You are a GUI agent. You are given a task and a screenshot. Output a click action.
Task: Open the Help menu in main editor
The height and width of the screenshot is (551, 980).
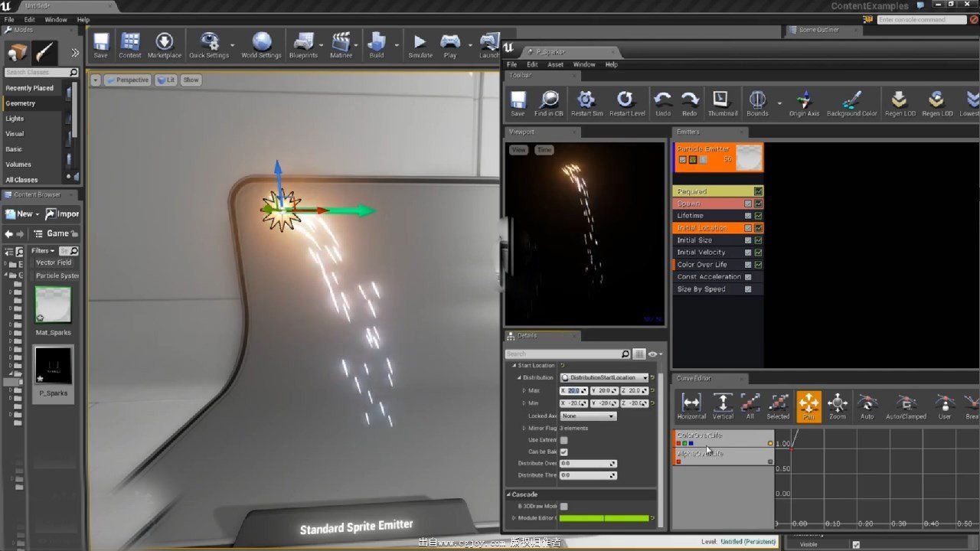click(83, 19)
